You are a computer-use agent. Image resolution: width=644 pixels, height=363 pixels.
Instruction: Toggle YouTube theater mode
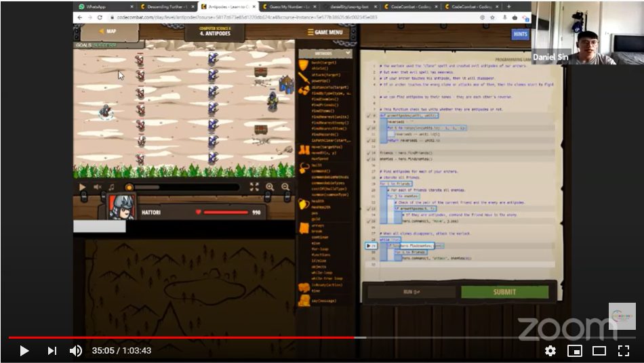pos(599,351)
